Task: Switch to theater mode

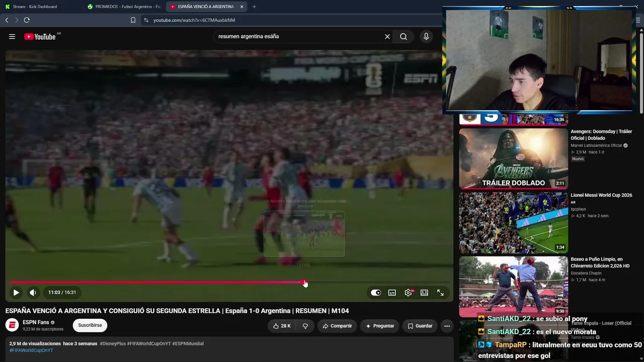Action: coord(424,292)
